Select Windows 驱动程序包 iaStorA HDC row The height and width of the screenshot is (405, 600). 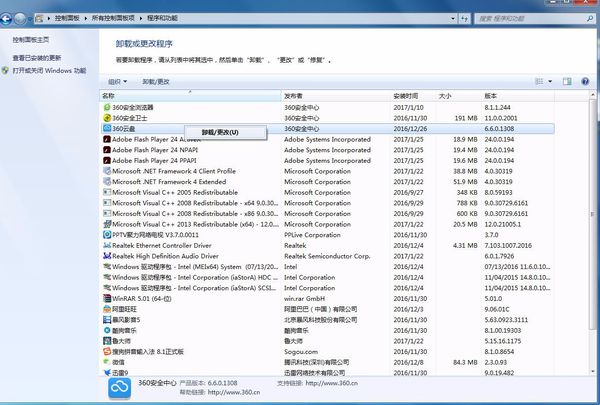point(327,278)
